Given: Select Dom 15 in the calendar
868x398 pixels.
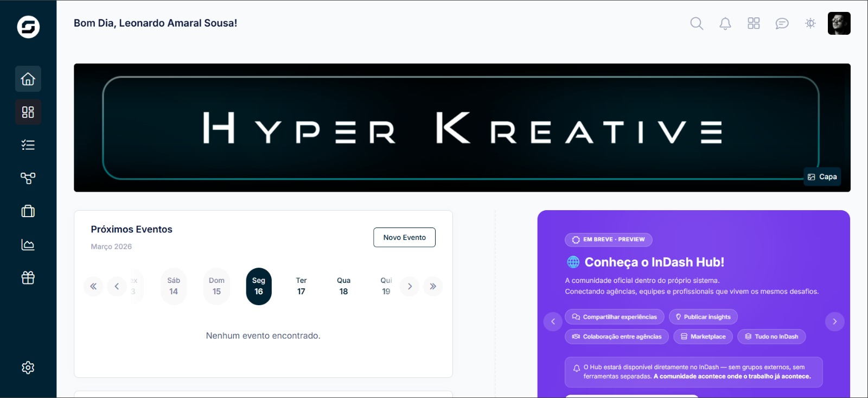Looking at the screenshot, I should 216,286.
